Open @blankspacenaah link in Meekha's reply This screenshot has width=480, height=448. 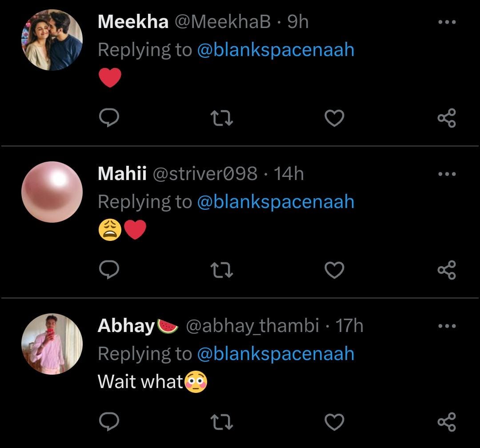276,50
